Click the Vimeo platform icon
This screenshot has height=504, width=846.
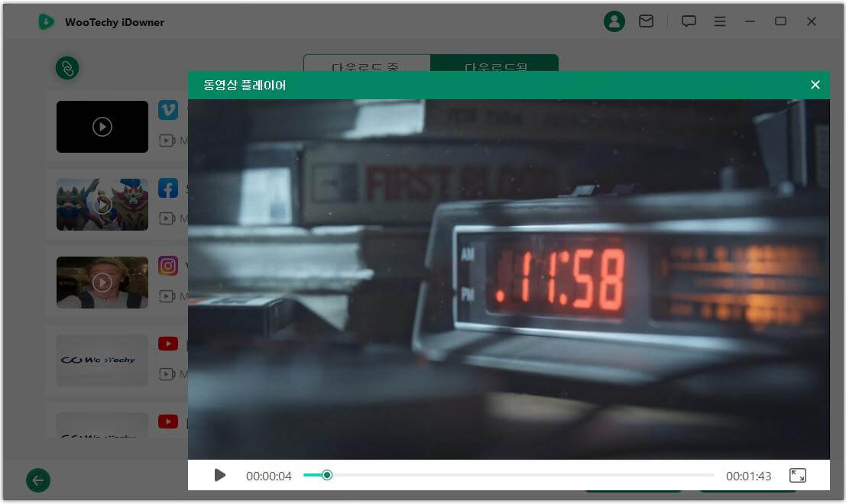[168, 110]
